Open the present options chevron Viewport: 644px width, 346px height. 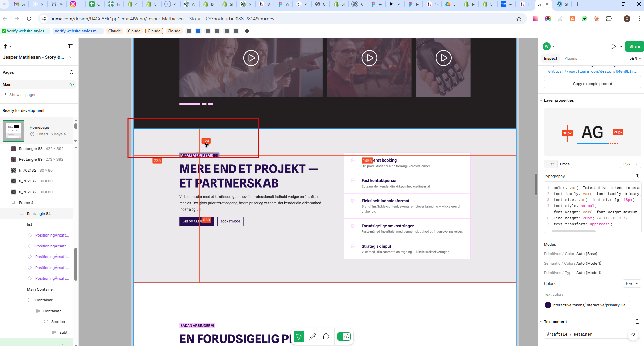(x=621, y=46)
